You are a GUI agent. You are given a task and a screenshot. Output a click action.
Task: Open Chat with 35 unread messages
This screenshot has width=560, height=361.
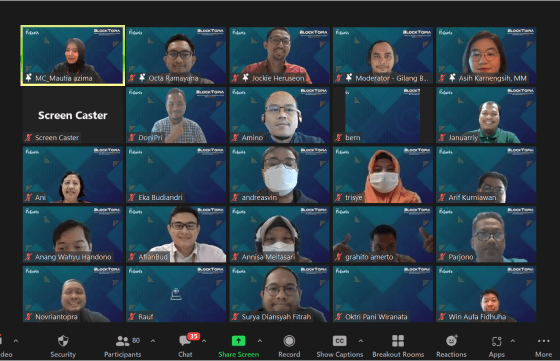click(185, 340)
